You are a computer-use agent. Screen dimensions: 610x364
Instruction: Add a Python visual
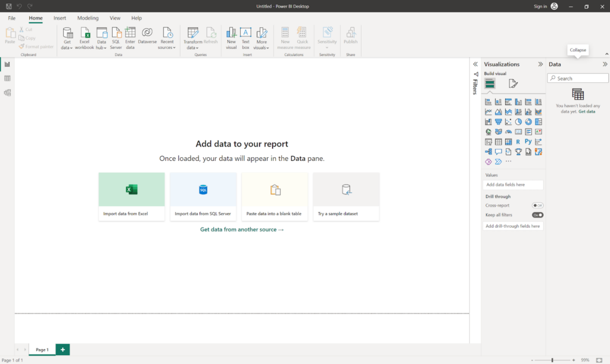(x=528, y=141)
